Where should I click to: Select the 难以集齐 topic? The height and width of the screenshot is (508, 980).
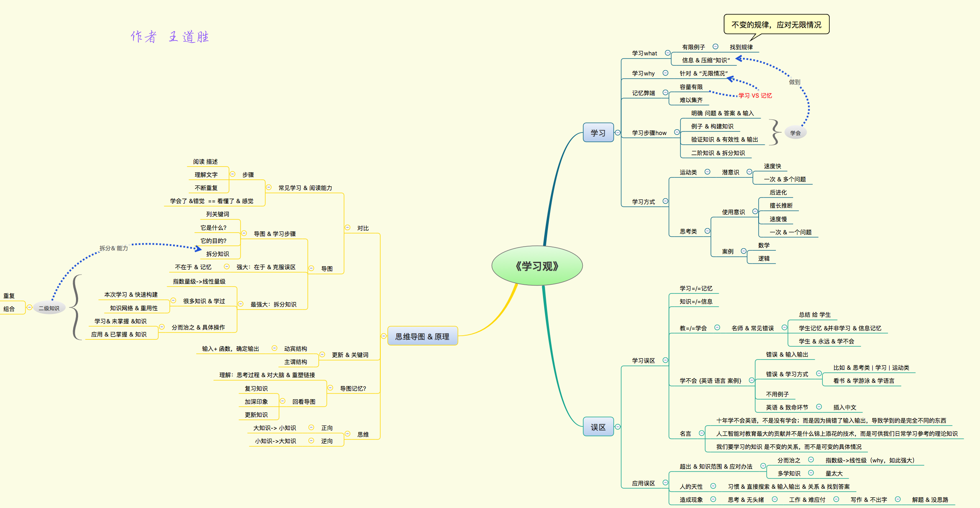[691, 100]
